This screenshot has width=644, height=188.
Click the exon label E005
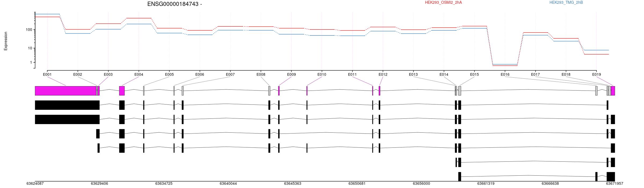coord(169,74)
